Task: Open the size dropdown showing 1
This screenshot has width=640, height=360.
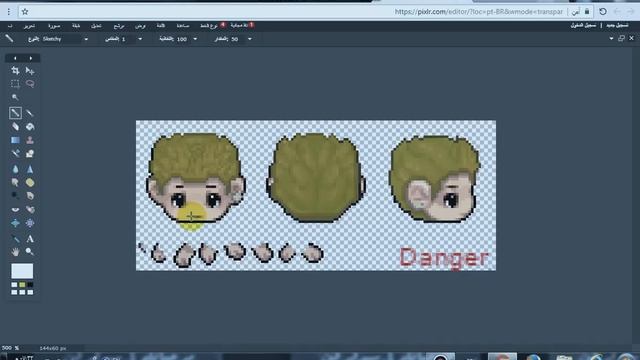Action: click(x=131, y=39)
